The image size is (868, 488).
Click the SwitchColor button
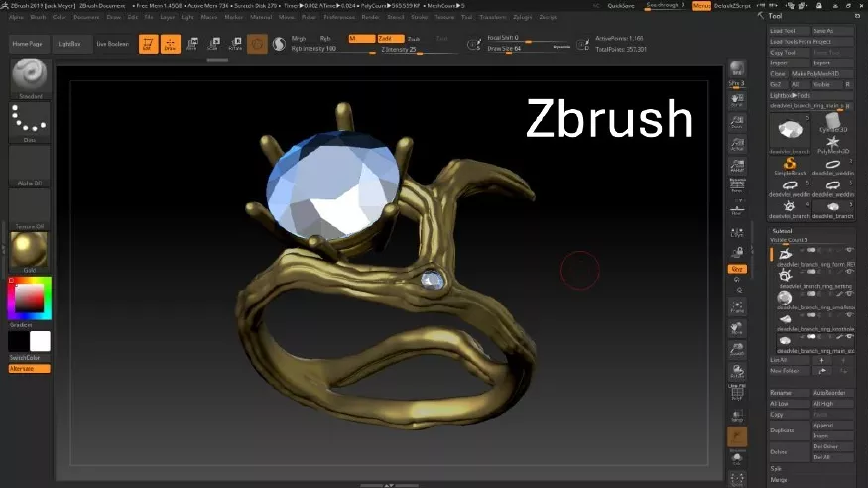(25, 358)
